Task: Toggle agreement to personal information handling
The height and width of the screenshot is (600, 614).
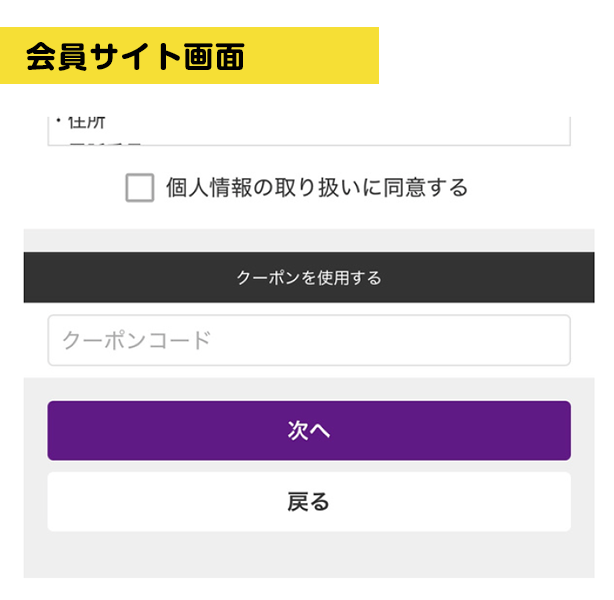Action: click(x=140, y=187)
